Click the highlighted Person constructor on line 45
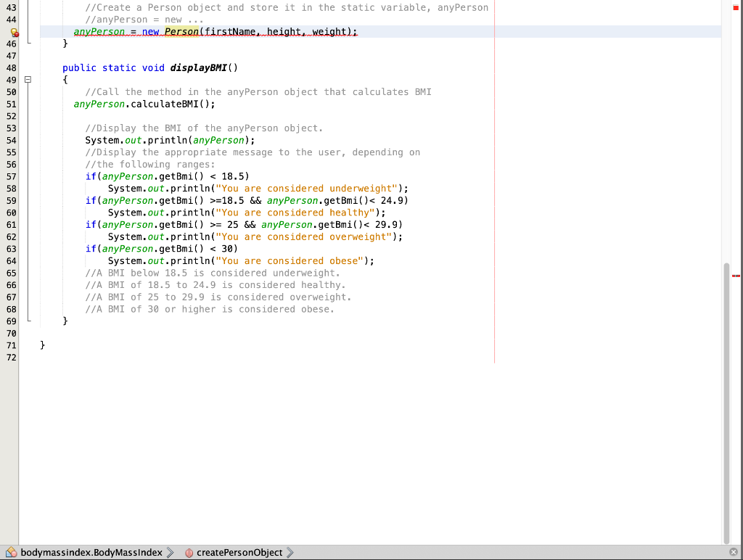The width and height of the screenshot is (743, 560). pyautogui.click(x=181, y=31)
